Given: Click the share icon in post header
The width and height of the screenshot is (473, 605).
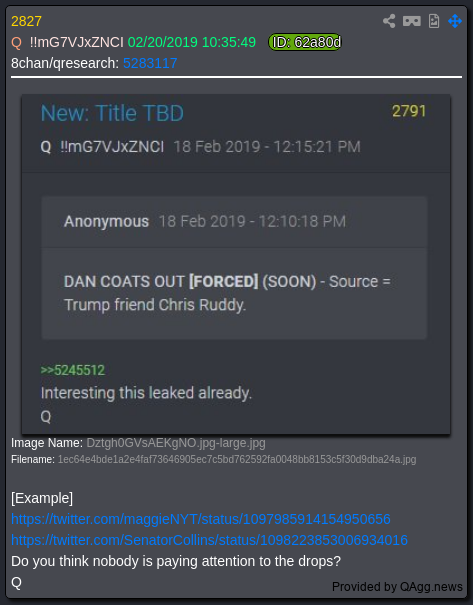Looking at the screenshot, I should pos(389,21).
